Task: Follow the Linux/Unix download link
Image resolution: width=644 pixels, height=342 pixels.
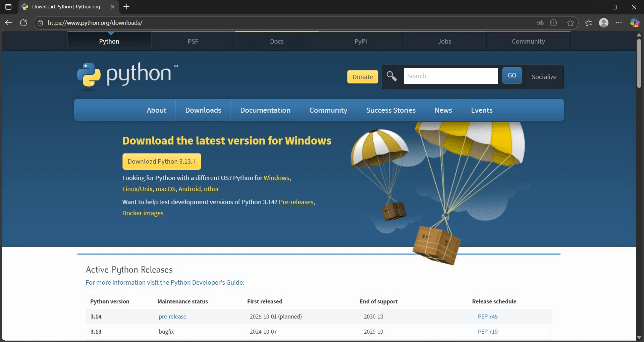Action: coord(138,189)
